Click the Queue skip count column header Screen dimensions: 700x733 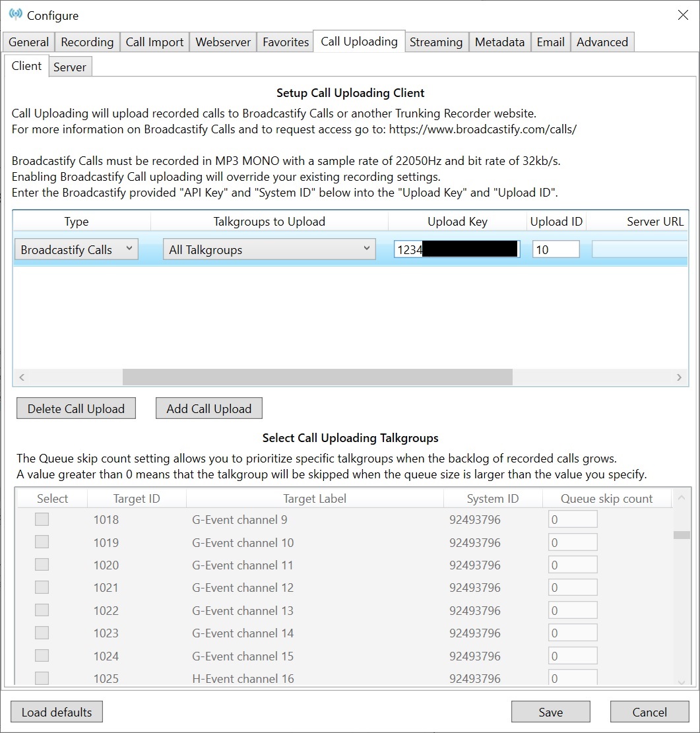606,498
